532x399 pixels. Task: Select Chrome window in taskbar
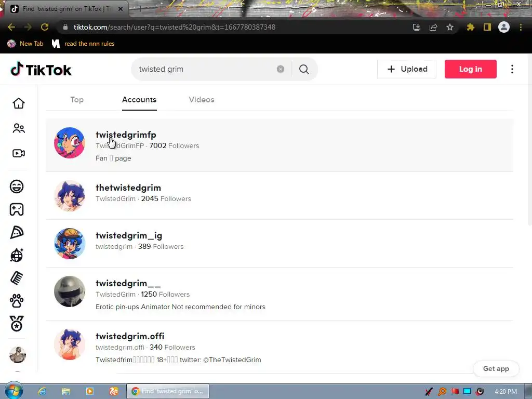(168, 391)
